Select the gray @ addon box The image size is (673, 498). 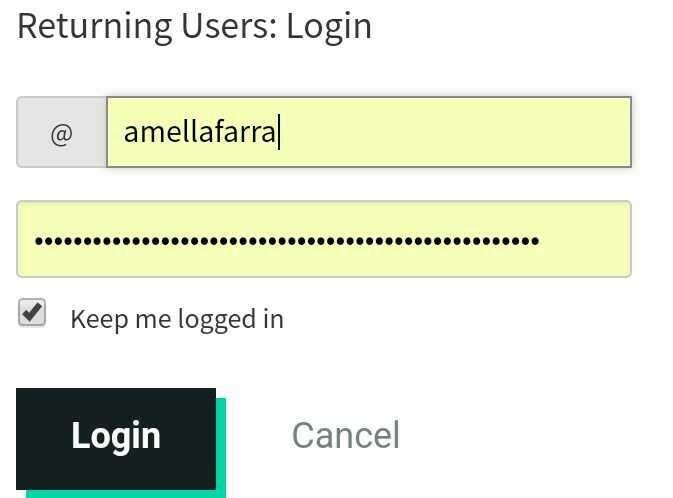[61, 132]
